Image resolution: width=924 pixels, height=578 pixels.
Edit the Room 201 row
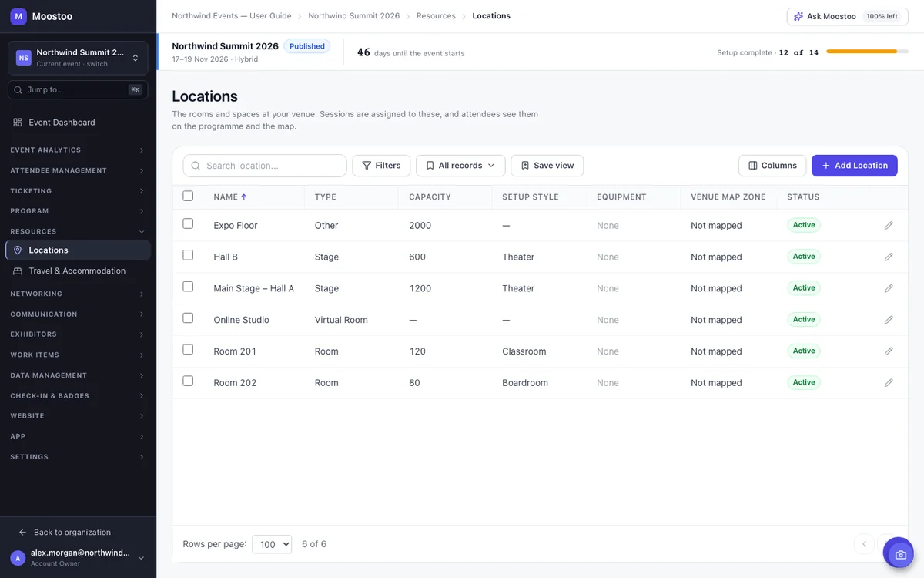tap(889, 351)
